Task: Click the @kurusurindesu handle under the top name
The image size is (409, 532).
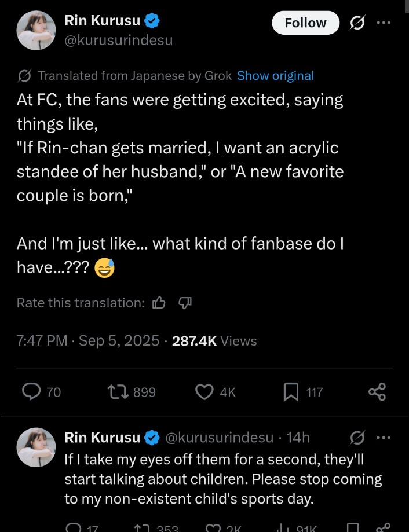Action: (x=118, y=40)
